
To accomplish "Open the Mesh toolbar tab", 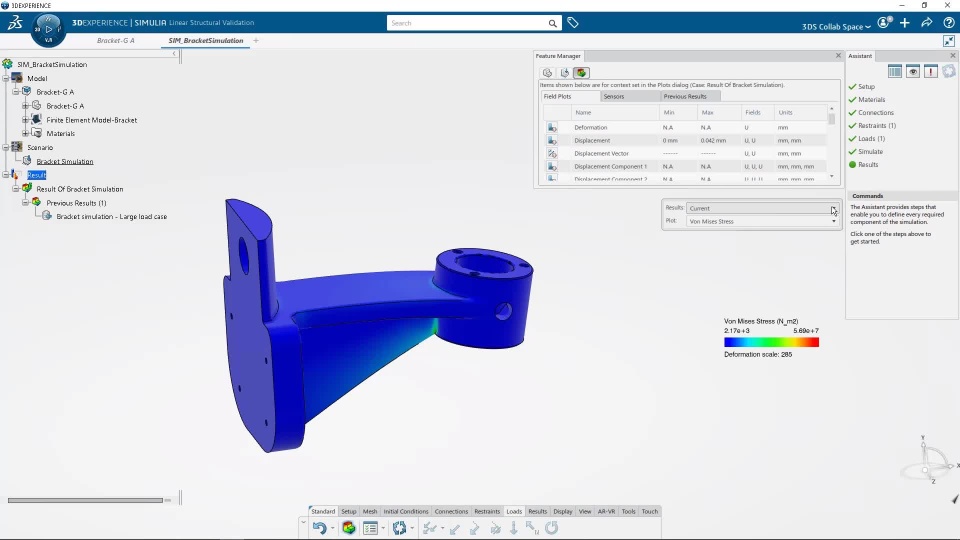I will (x=370, y=511).
